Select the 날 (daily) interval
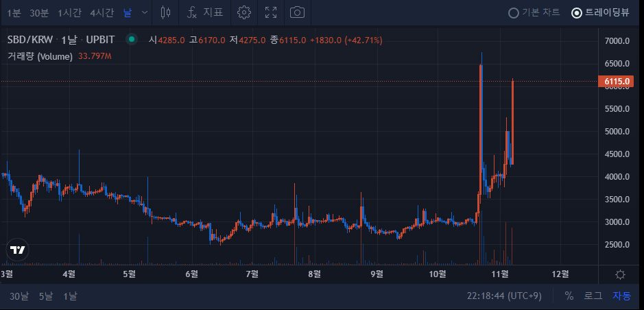 click(128, 13)
